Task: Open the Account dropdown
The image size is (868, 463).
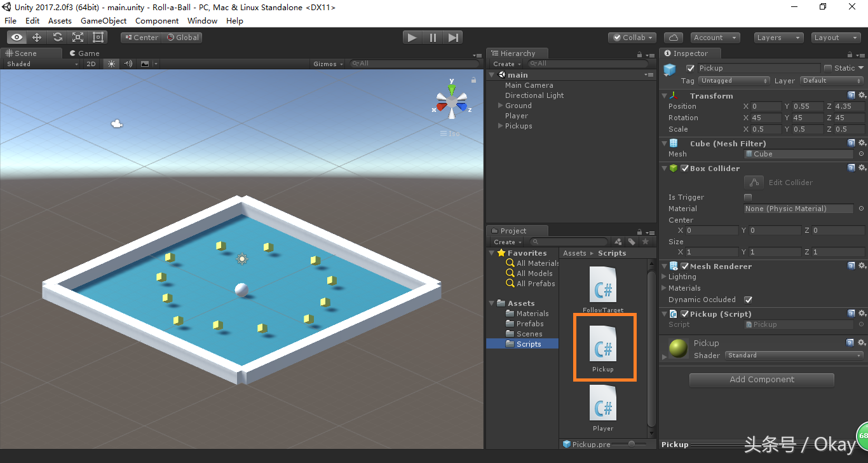Action: click(x=715, y=38)
